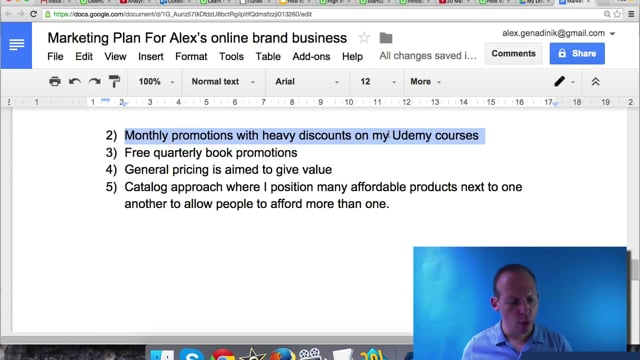Open Finder from the dock
The width and height of the screenshot is (640, 360).
point(162,355)
